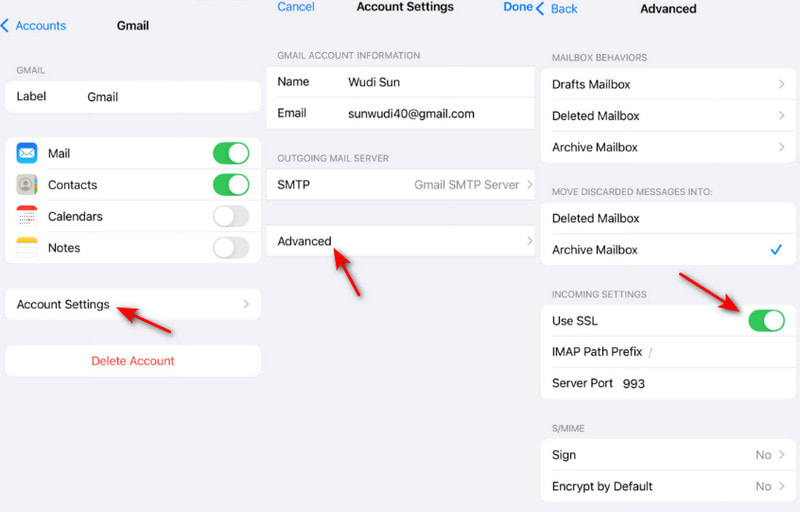Open Account Settings row chevron
The width and height of the screenshot is (800, 512).
[246, 304]
